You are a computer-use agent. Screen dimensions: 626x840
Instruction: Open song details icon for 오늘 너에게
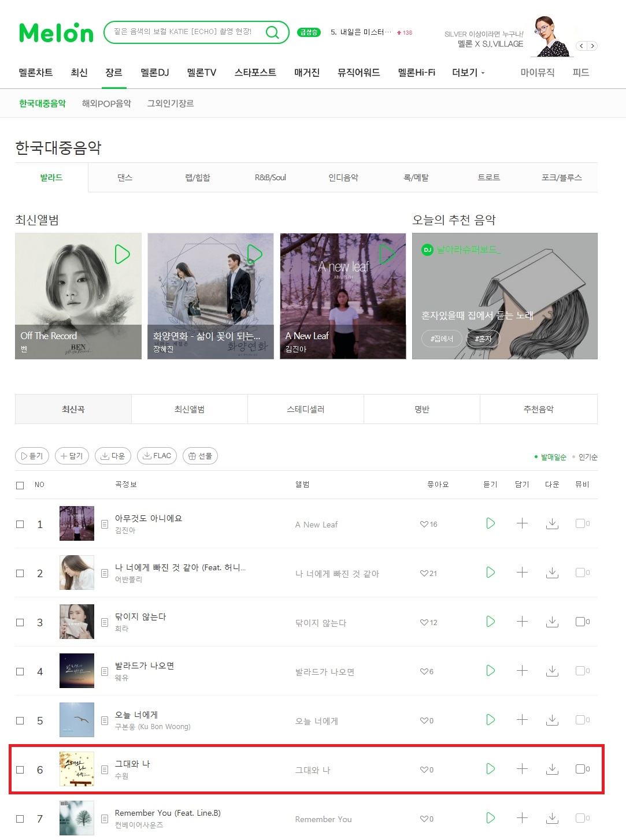105,720
